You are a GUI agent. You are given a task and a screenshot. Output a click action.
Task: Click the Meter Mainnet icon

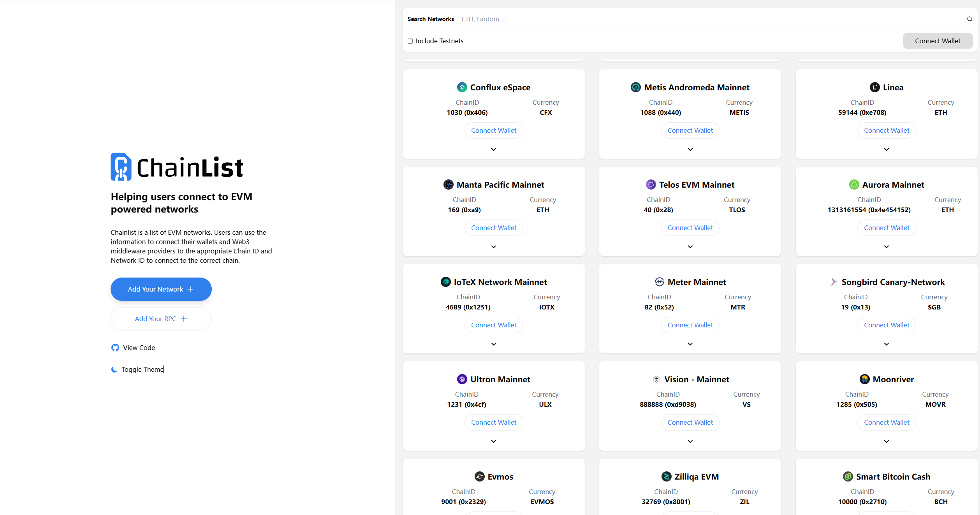click(659, 282)
